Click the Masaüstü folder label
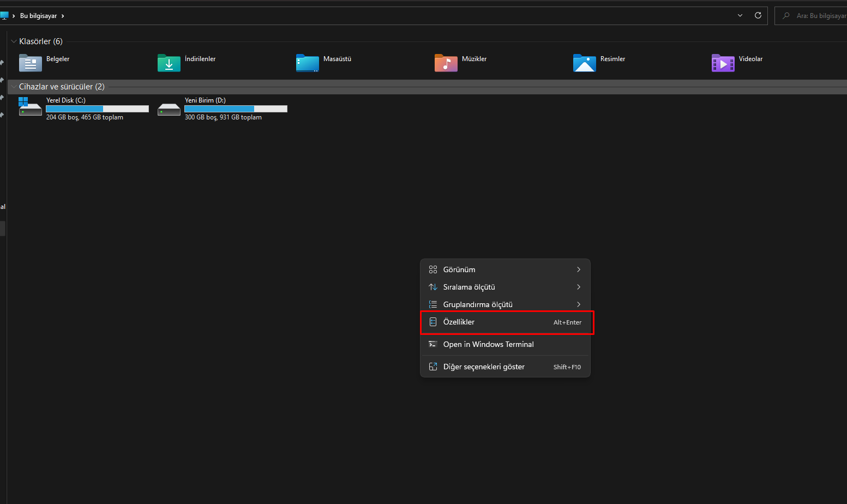 337,59
